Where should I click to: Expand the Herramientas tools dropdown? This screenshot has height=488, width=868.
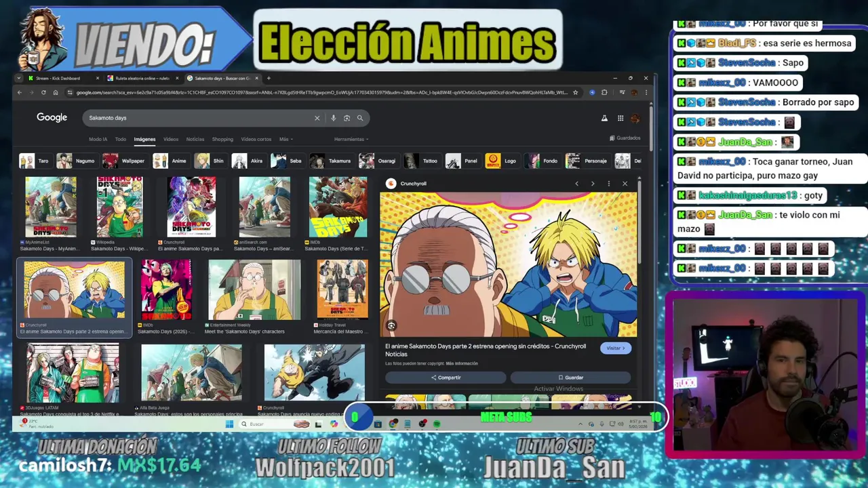(x=351, y=140)
